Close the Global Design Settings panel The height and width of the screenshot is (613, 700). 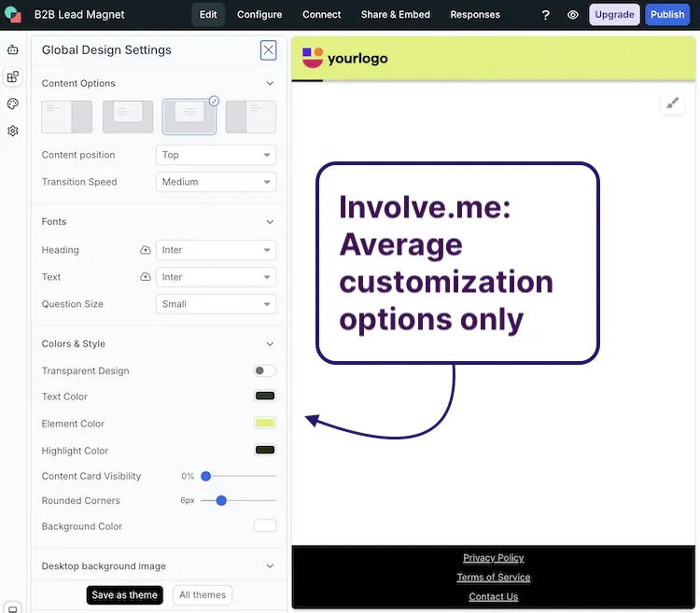268,50
